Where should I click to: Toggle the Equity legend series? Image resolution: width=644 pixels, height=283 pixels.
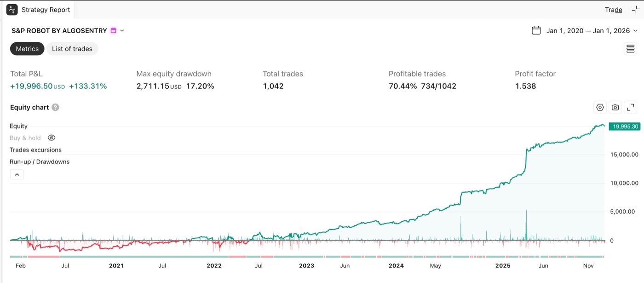18,126
